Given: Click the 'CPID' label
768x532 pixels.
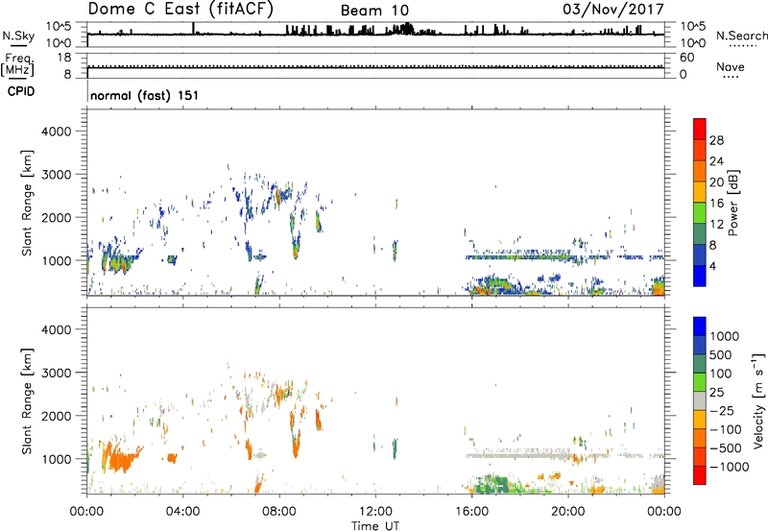Looking at the screenshot, I should (21, 91).
